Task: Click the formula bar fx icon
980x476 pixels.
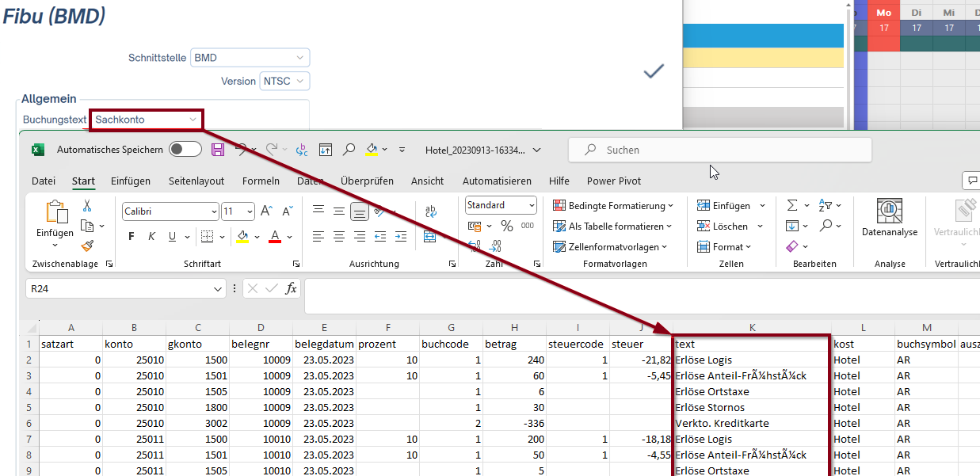Action: click(291, 289)
